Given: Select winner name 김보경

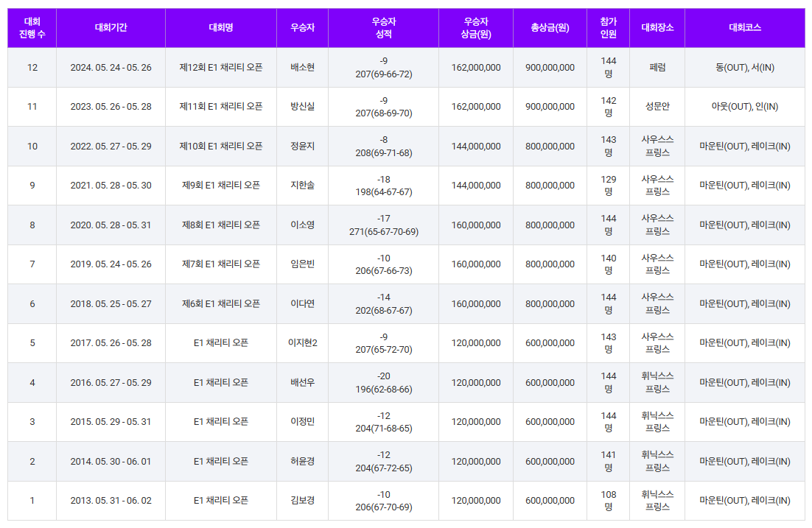Looking at the screenshot, I should pyautogui.click(x=302, y=501).
